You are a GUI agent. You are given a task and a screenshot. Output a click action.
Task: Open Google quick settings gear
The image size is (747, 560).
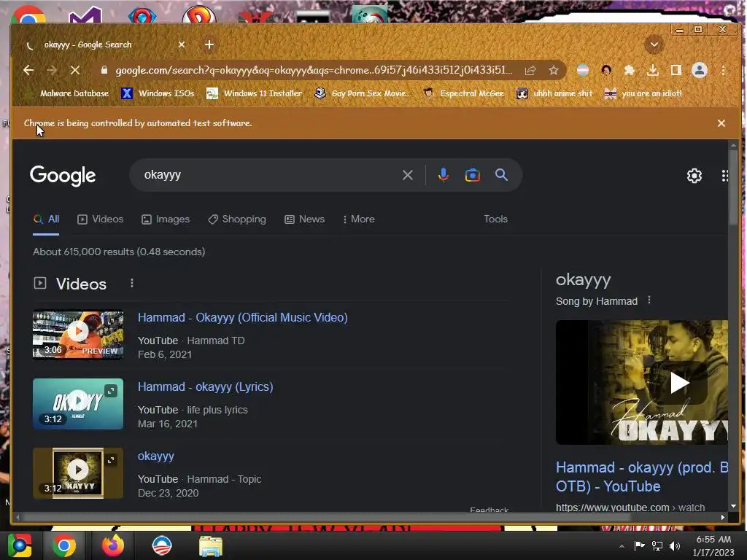694,176
